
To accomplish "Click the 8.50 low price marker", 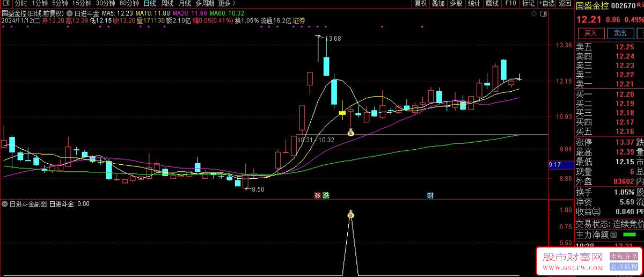I will click(x=258, y=189).
